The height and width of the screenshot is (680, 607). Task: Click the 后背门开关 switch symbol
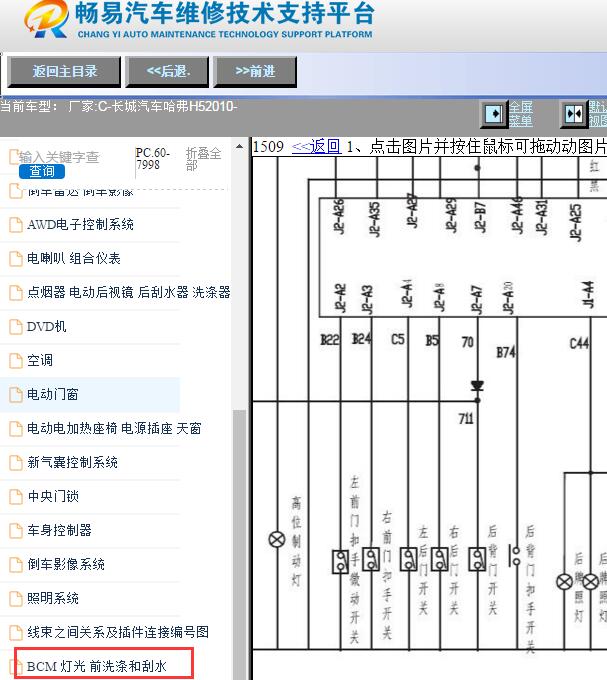pyautogui.click(x=477, y=559)
